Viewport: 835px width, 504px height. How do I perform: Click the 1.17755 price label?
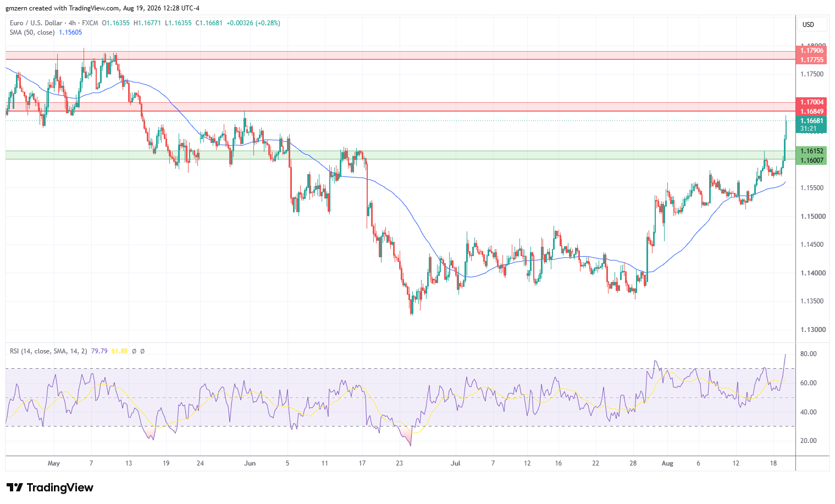(x=811, y=59)
